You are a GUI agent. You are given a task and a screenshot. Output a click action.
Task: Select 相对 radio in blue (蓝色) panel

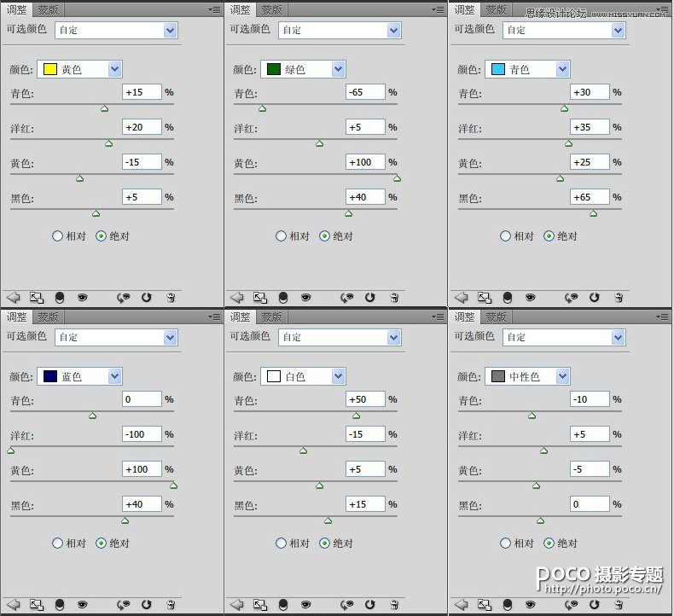tap(57, 543)
